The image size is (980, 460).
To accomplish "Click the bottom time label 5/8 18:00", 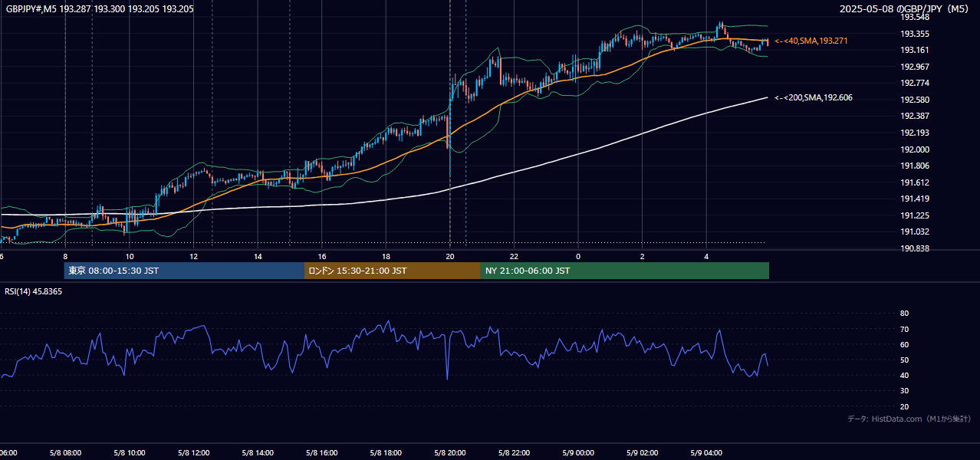I will tap(386, 452).
